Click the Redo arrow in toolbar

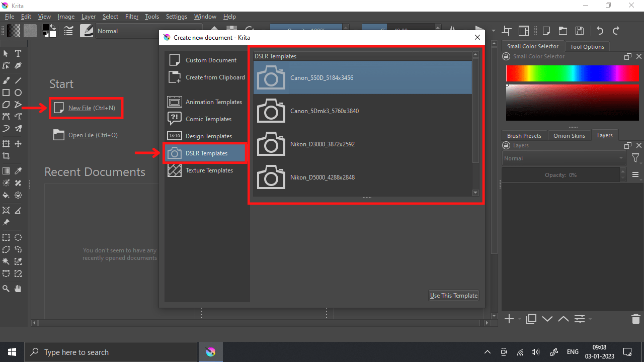tap(616, 31)
